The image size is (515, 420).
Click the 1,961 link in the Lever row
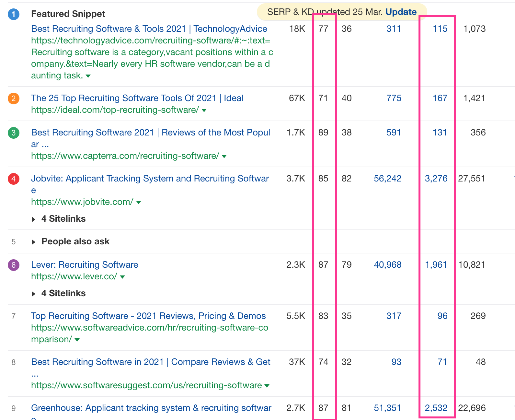[x=436, y=265]
